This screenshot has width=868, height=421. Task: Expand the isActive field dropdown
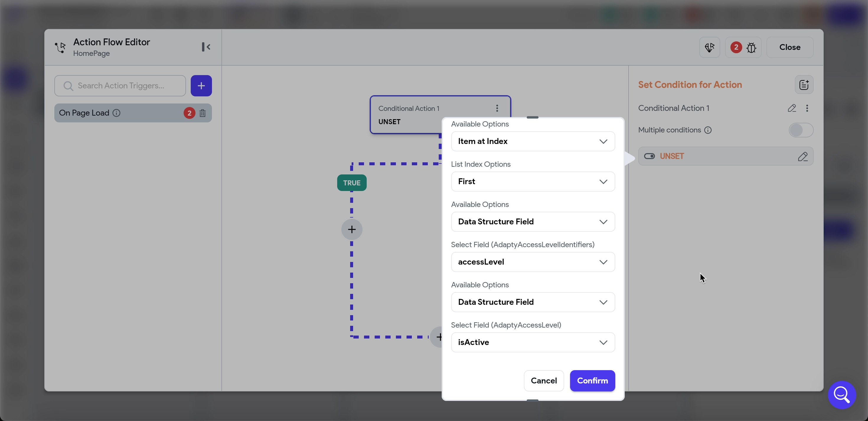(532, 342)
